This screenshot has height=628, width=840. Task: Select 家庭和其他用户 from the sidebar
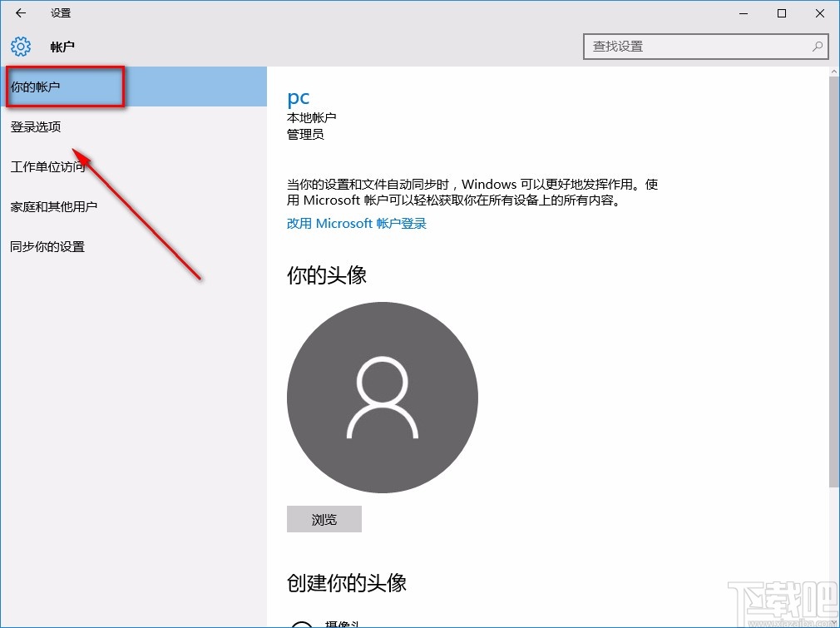[x=53, y=206]
